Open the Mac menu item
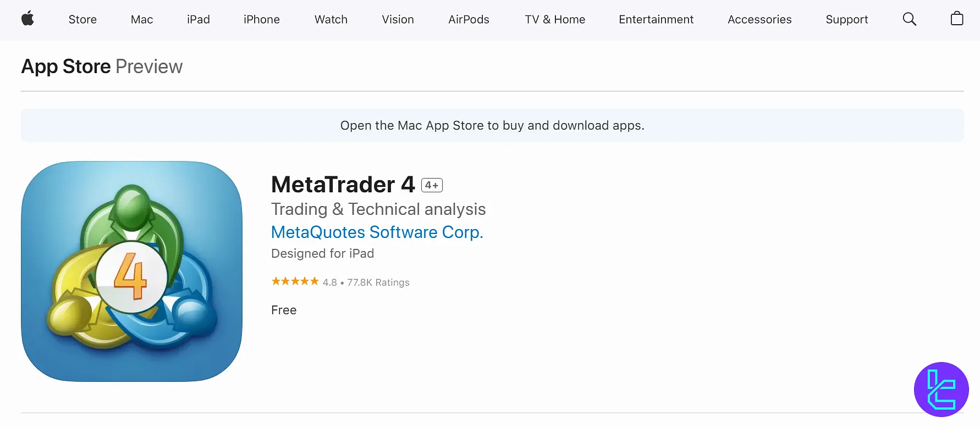 coord(142,19)
